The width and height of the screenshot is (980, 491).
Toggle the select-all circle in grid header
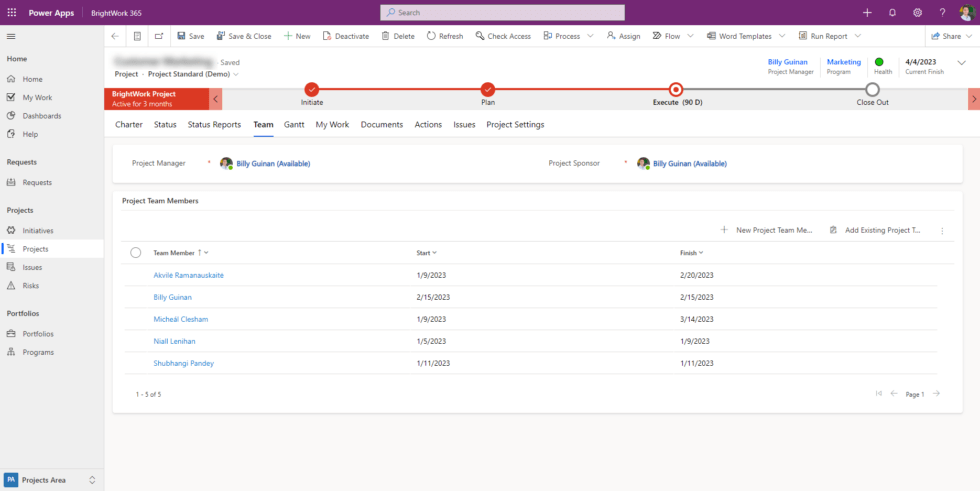pos(136,253)
